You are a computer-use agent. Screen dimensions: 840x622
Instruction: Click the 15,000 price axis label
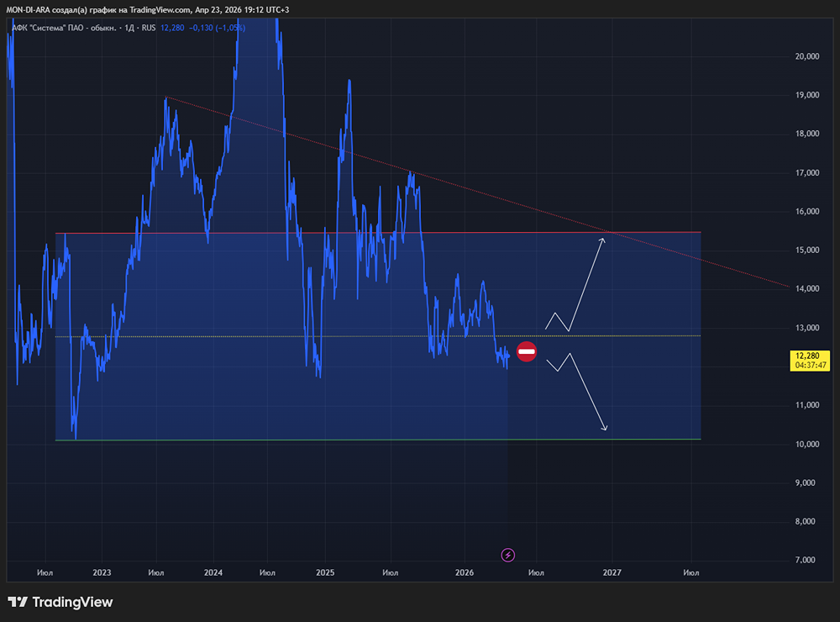(806, 250)
